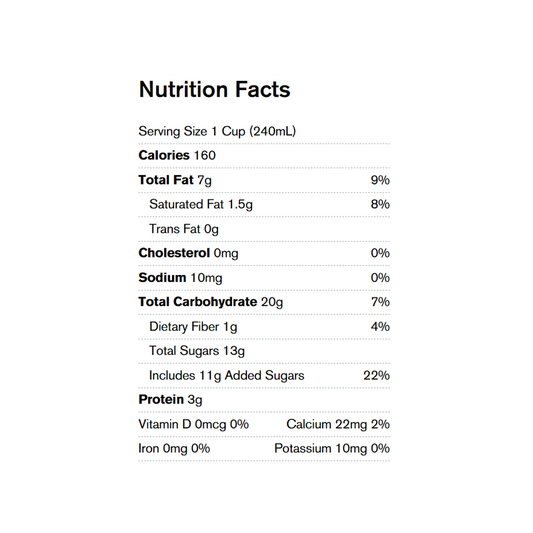Image resolution: width=533 pixels, height=533 pixels.
Task: Click the Trans Fat 0g row
Action: coord(264,229)
